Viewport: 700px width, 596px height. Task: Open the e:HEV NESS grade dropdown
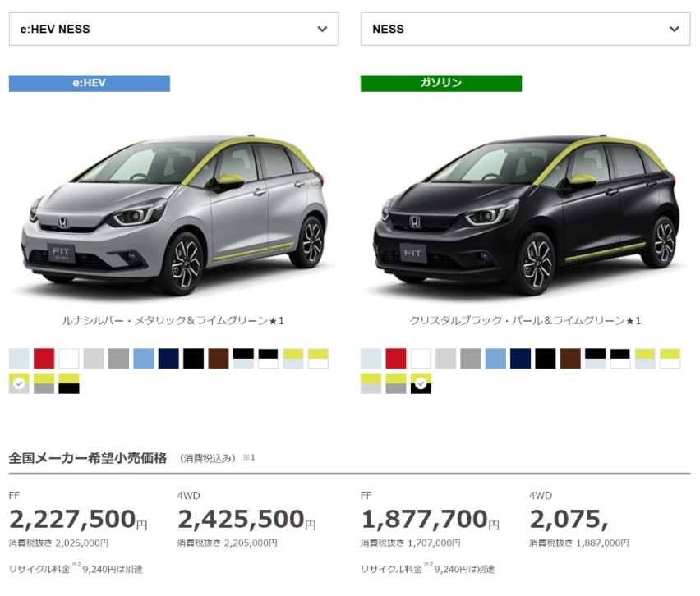click(x=173, y=29)
